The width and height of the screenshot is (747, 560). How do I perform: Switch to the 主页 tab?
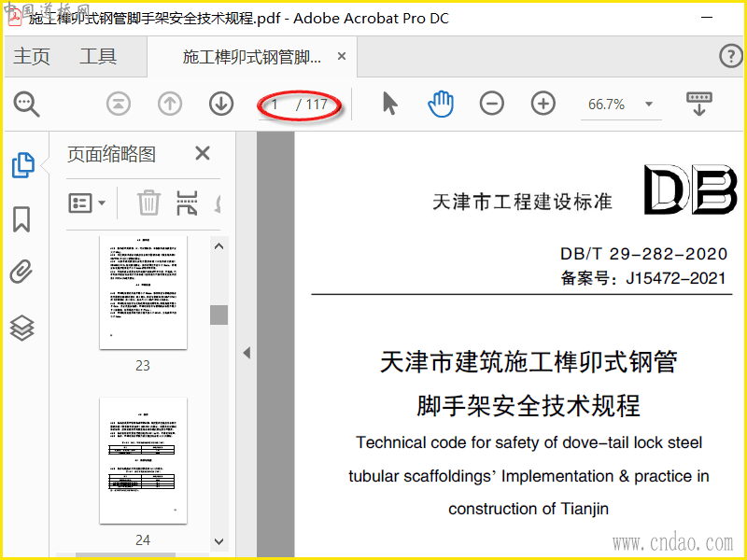(32, 56)
